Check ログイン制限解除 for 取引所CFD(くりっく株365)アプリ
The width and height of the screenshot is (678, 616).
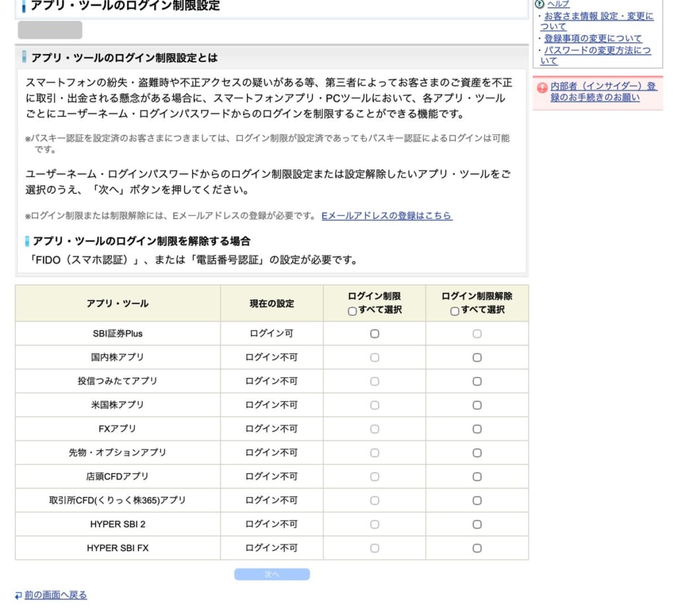[x=477, y=500]
